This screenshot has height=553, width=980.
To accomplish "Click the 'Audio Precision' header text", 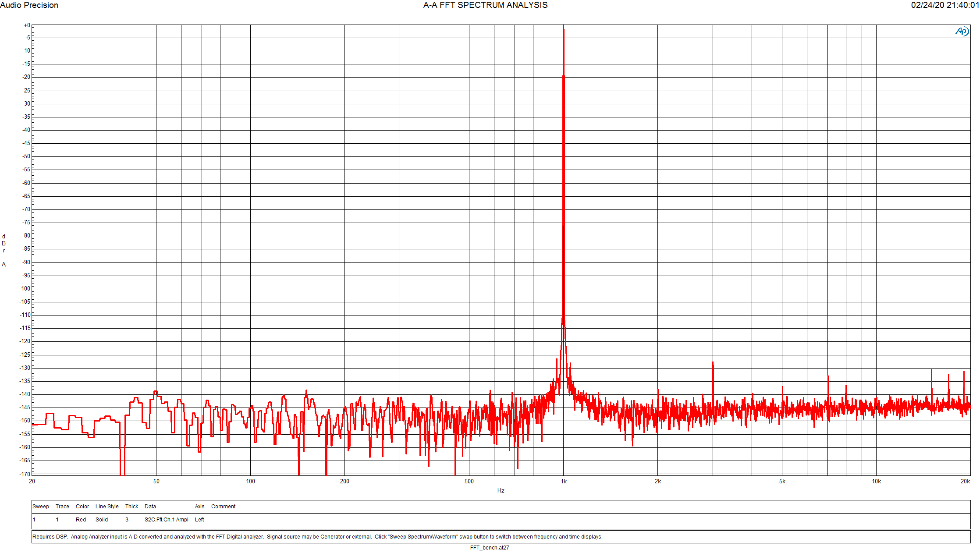I will pyautogui.click(x=29, y=5).
